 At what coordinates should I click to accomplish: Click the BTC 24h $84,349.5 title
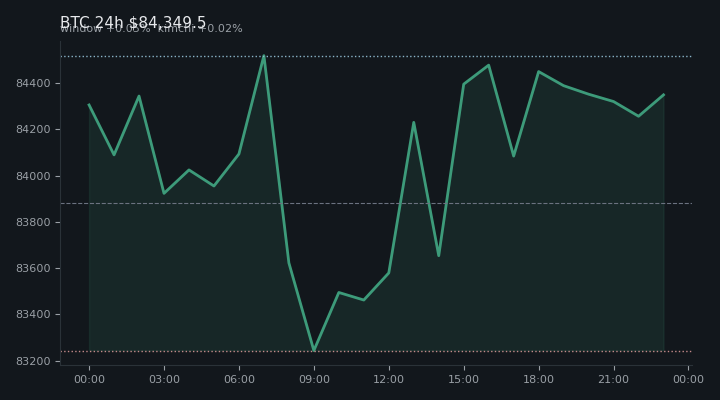[133, 22]
